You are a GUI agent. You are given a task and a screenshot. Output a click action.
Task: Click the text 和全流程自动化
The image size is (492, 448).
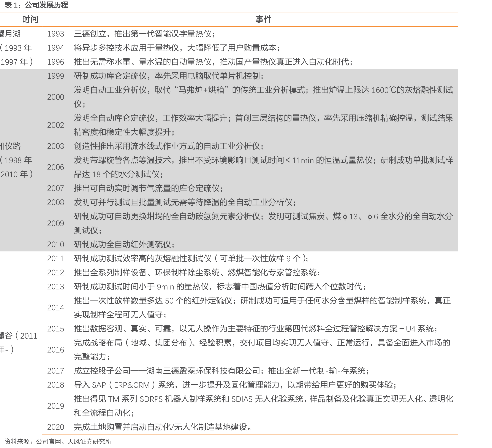click(102, 413)
